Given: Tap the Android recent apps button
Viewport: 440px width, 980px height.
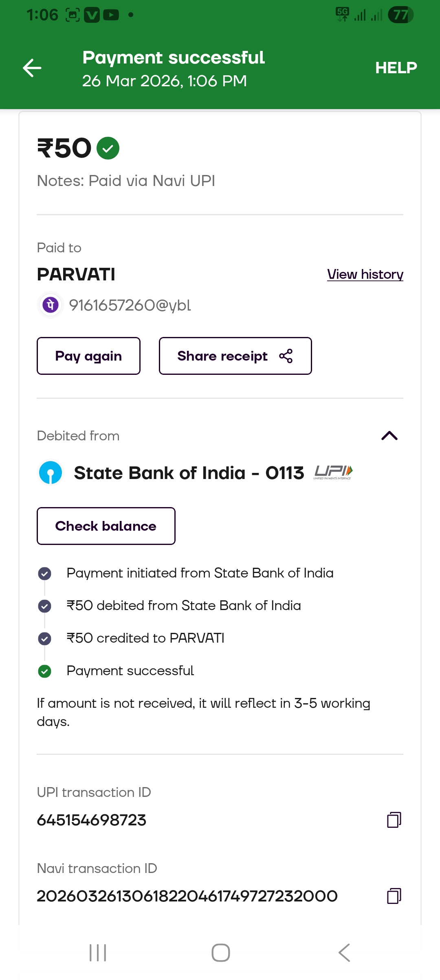Looking at the screenshot, I should (98, 953).
